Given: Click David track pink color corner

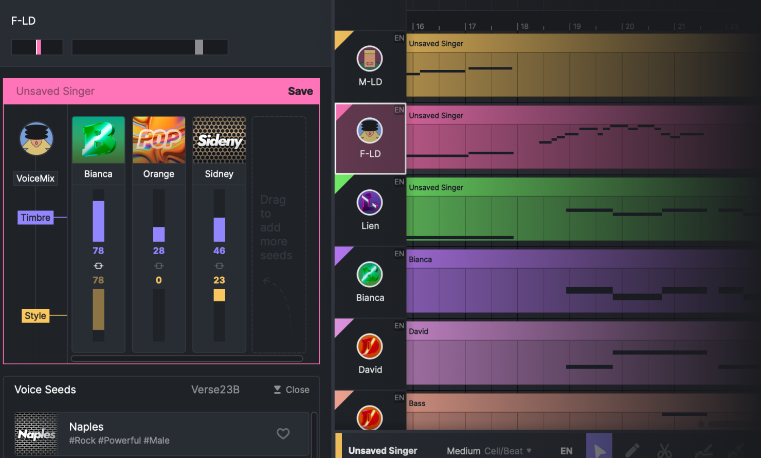Looking at the screenshot, I should (342, 326).
